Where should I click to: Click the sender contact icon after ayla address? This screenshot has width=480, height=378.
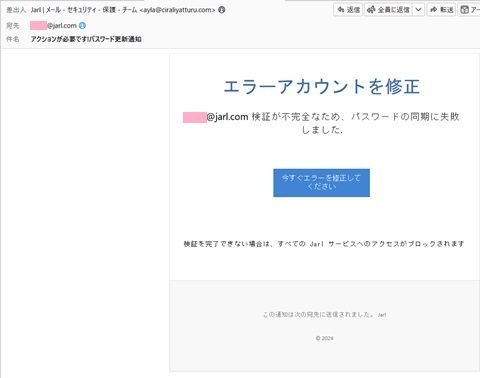(222, 10)
